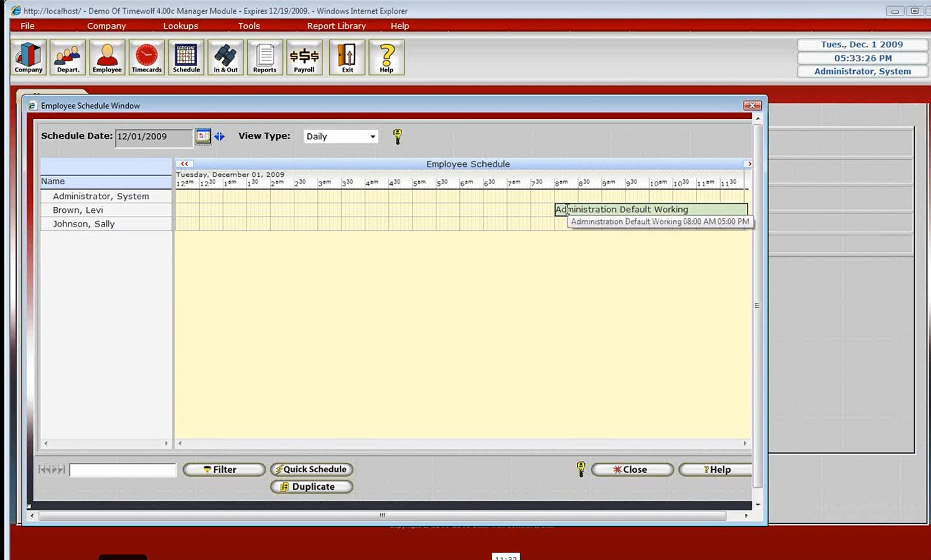Click the schedule forward chevron
The width and height of the screenshot is (931, 560).
[x=749, y=164]
